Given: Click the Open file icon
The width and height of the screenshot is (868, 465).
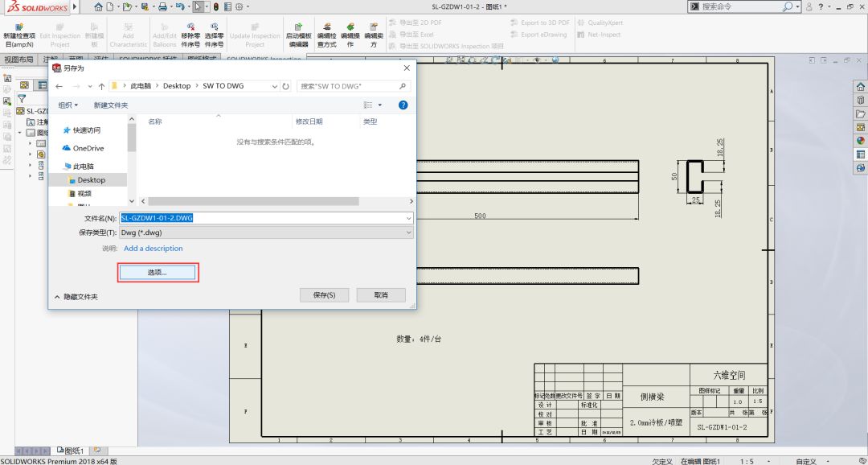Looking at the screenshot, I should click(127, 6).
